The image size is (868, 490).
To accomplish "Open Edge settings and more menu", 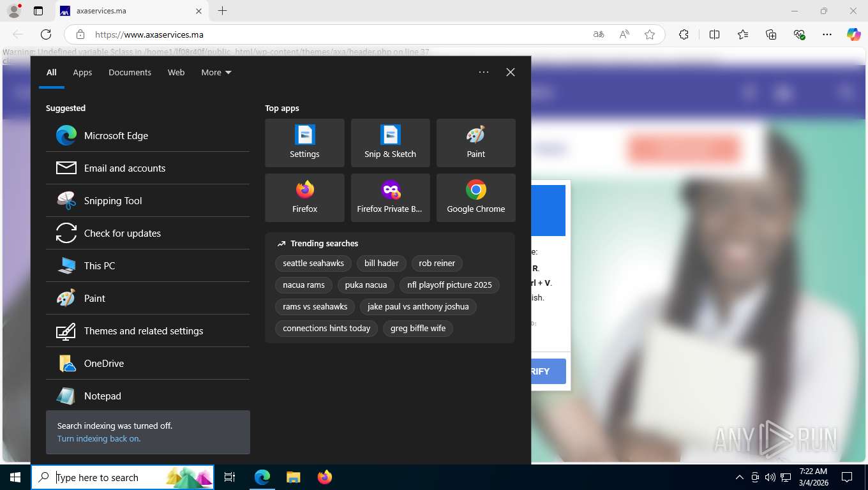I will coord(827,34).
